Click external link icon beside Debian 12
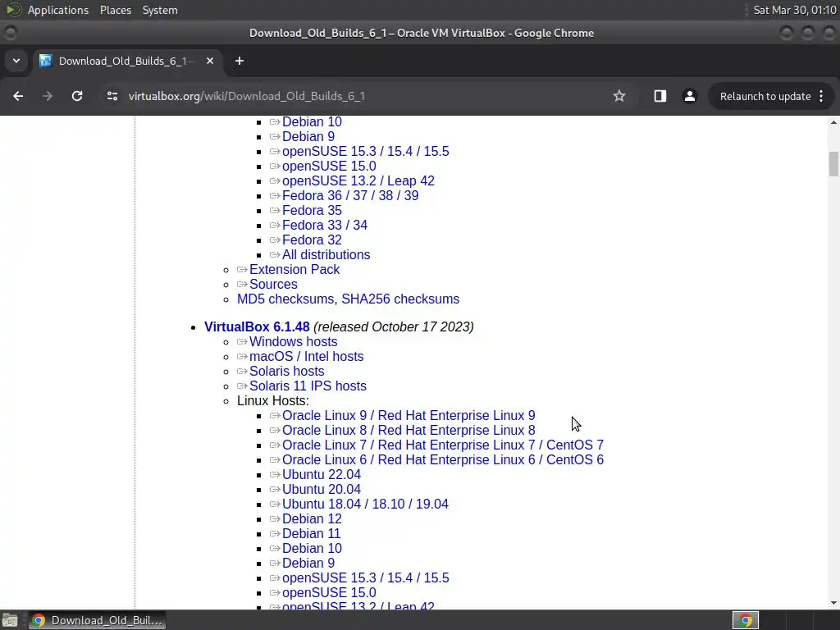The width and height of the screenshot is (840, 630). 276,519
